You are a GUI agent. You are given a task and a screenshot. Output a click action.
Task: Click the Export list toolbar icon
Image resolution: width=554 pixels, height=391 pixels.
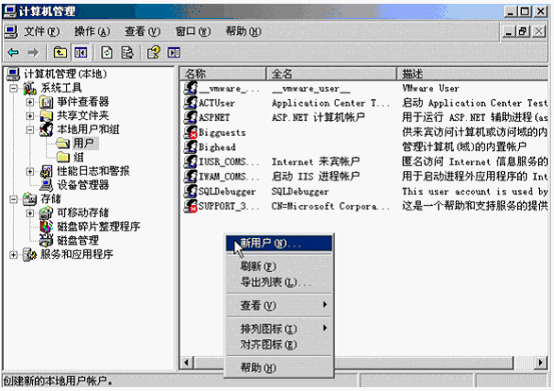(127, 53)
